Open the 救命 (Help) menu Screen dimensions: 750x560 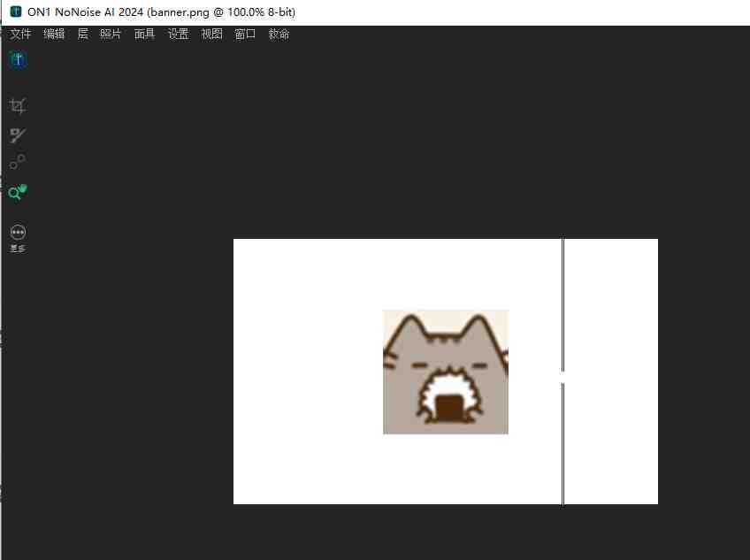point(279,35)
